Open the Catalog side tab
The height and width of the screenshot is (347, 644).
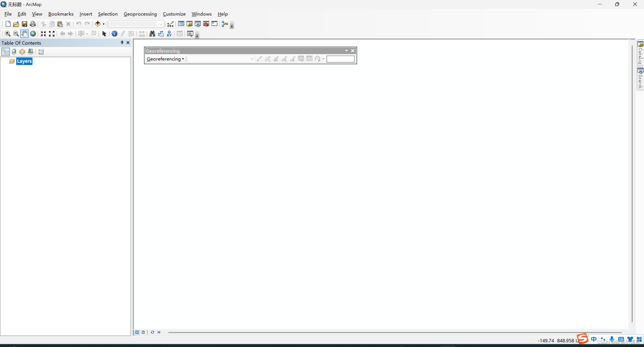[640, 53]
